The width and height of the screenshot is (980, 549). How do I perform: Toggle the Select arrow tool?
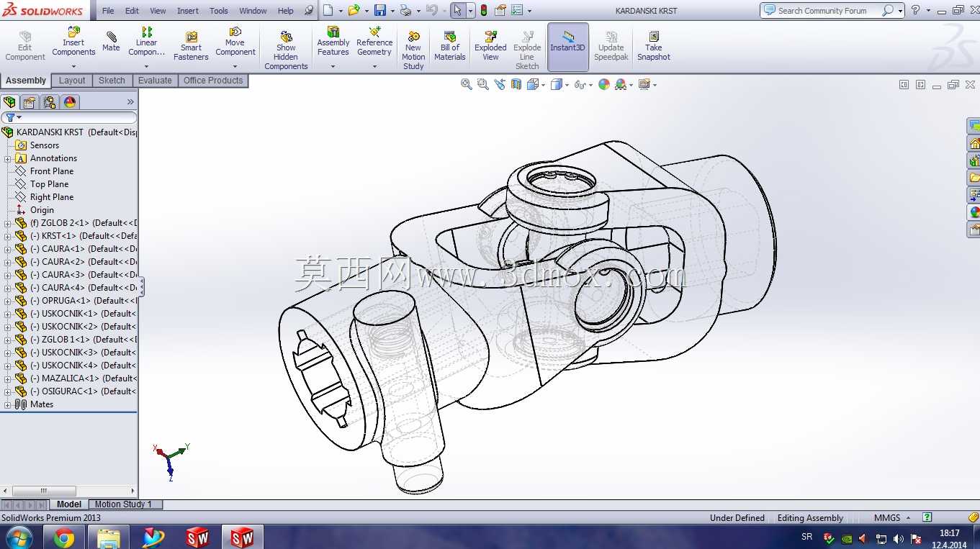pyautogui.click(x=457, y=10)
